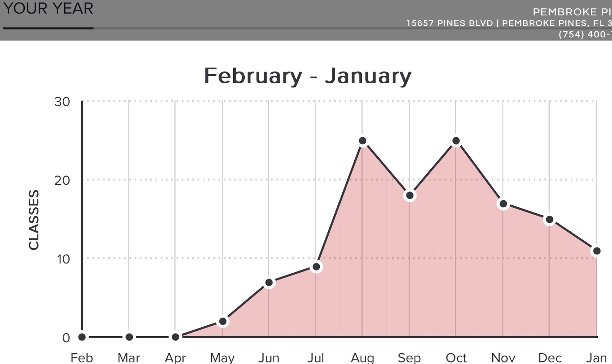Click the CLASSES y-axis label
This screenshot has width=612, height=364.
[x=34, y=220]
